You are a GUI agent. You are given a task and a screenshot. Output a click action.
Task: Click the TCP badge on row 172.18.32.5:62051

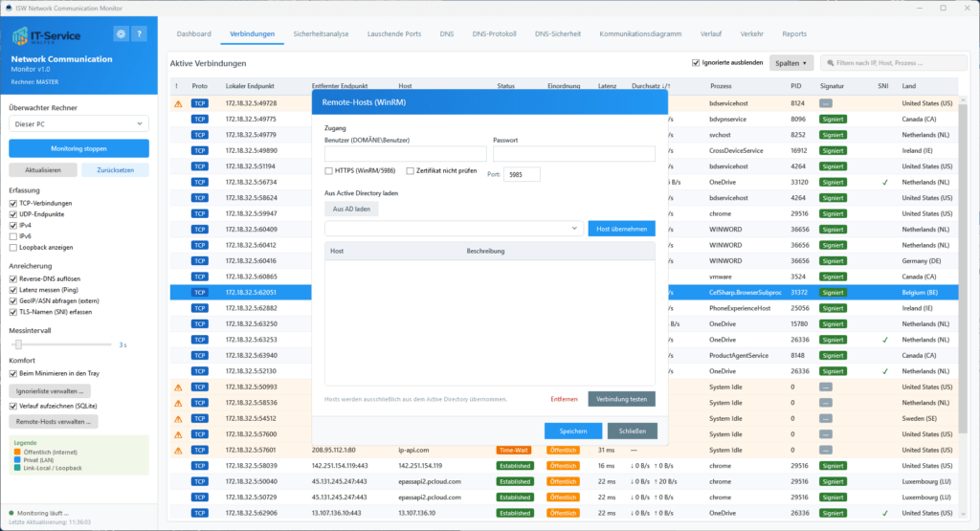click(x=199, y=293)
